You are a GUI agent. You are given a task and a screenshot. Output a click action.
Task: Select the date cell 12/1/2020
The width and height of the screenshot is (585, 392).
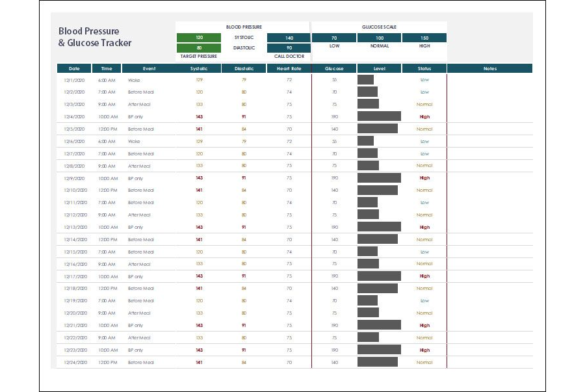pyautogui.click(x=74, y=80)
